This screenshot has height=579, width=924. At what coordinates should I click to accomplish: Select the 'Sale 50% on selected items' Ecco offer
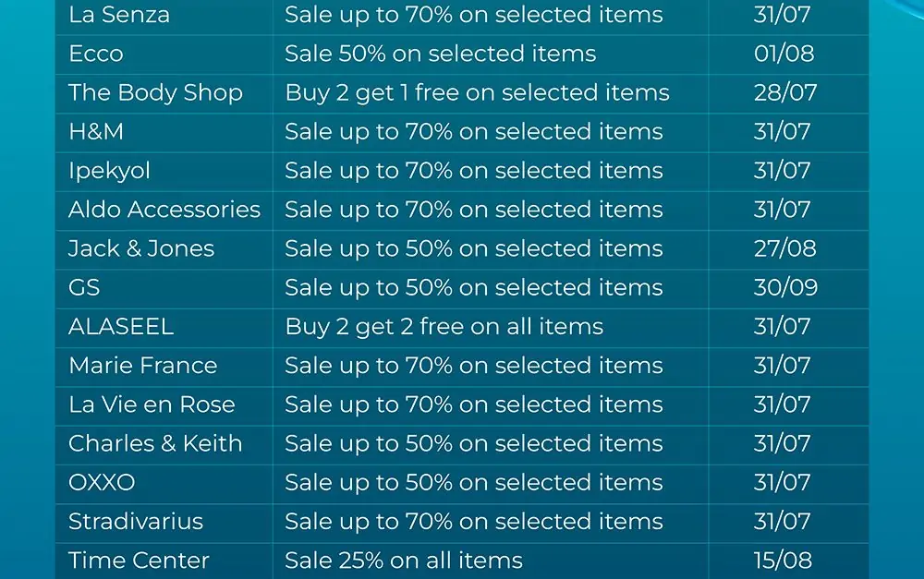[441, 54]
